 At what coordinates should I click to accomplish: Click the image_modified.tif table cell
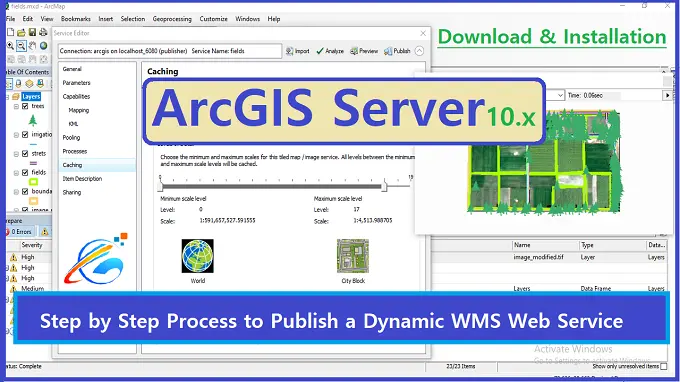tap(539, 258)
